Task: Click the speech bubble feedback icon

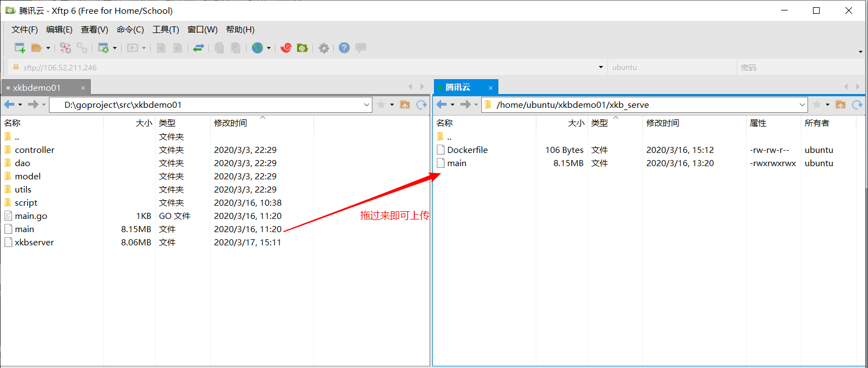Action: click(361, 48)
